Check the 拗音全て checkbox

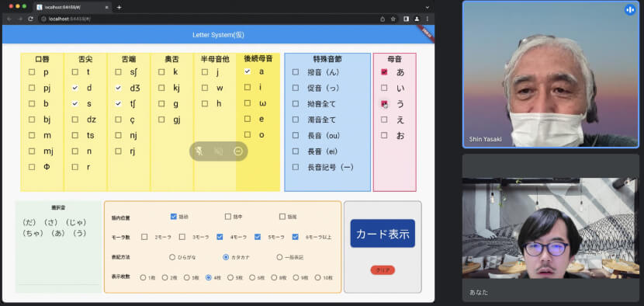296,103
